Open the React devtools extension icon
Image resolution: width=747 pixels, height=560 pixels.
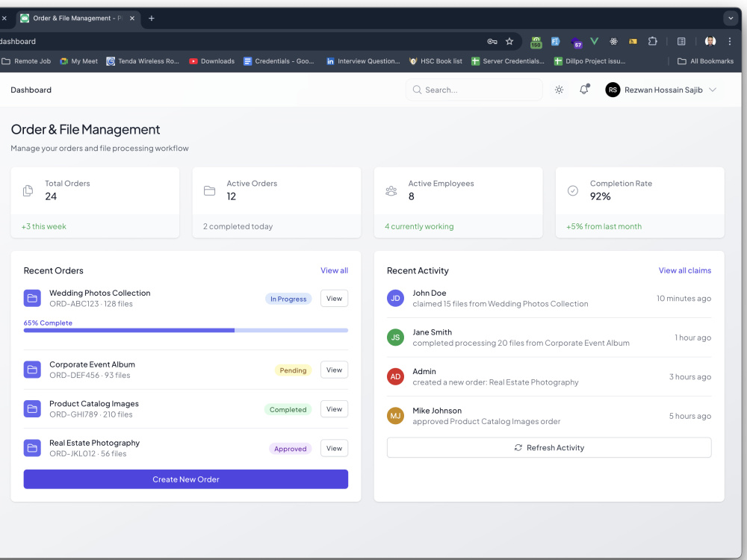(x=613, y=41)
